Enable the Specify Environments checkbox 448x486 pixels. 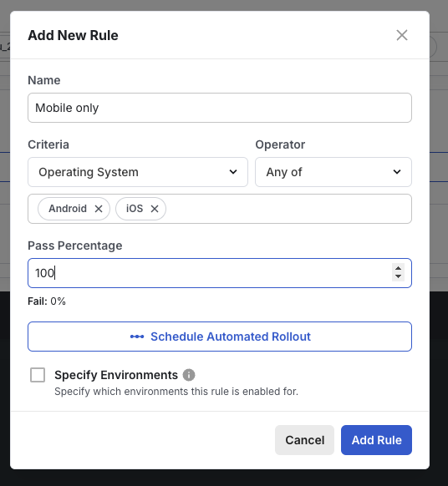coord(38,375)
